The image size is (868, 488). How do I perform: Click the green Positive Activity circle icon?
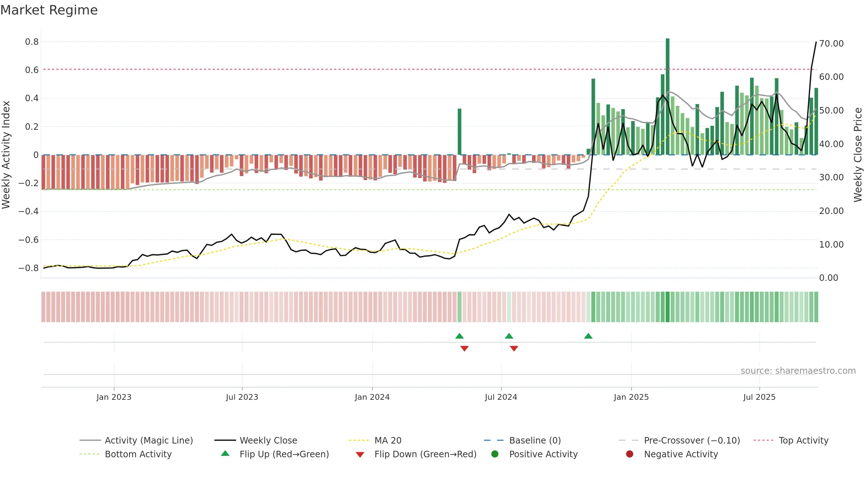point(495,454)
